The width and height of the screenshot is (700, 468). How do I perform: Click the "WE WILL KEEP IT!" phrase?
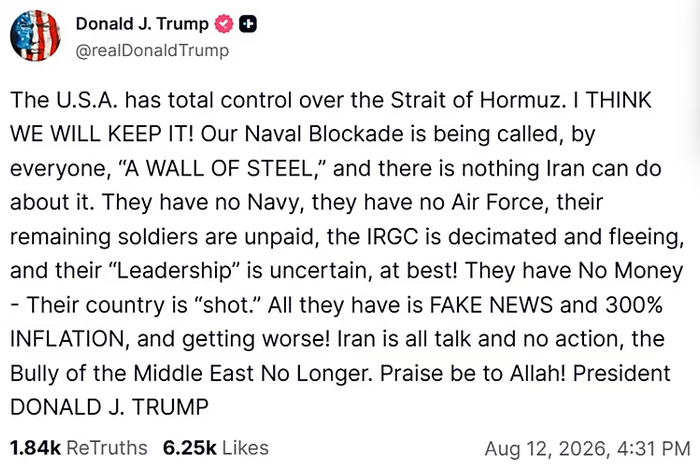102,134
